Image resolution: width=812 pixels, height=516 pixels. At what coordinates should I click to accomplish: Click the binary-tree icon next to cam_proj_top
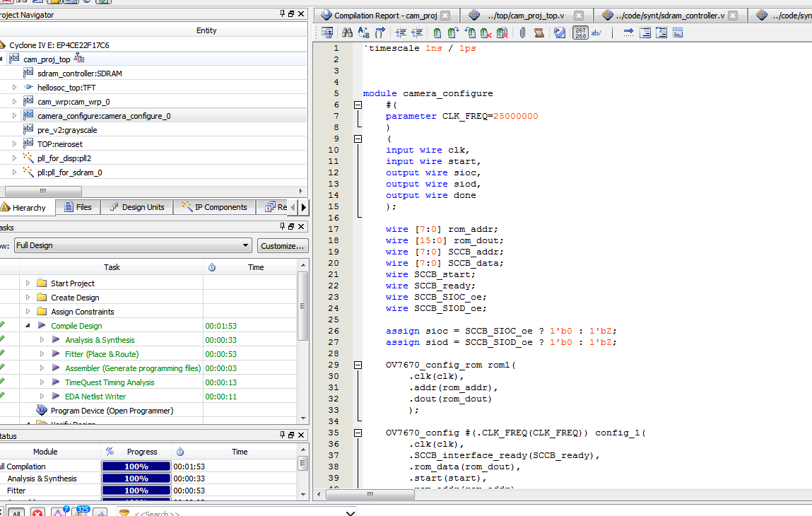coord(79,59)
